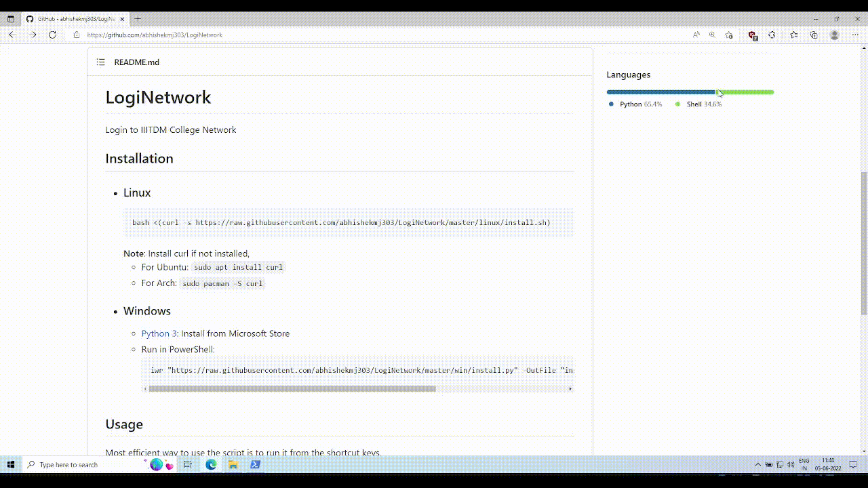Open PowerShell from the taskbar

255,464
